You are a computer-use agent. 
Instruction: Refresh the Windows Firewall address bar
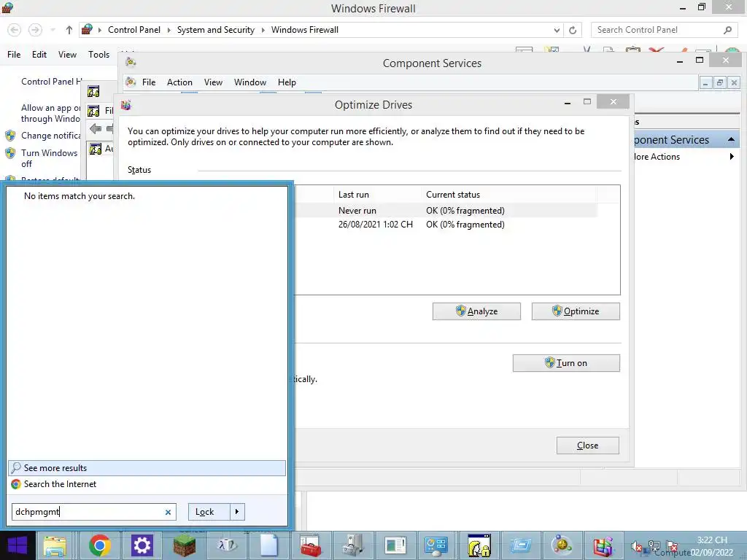click(573, 30)
